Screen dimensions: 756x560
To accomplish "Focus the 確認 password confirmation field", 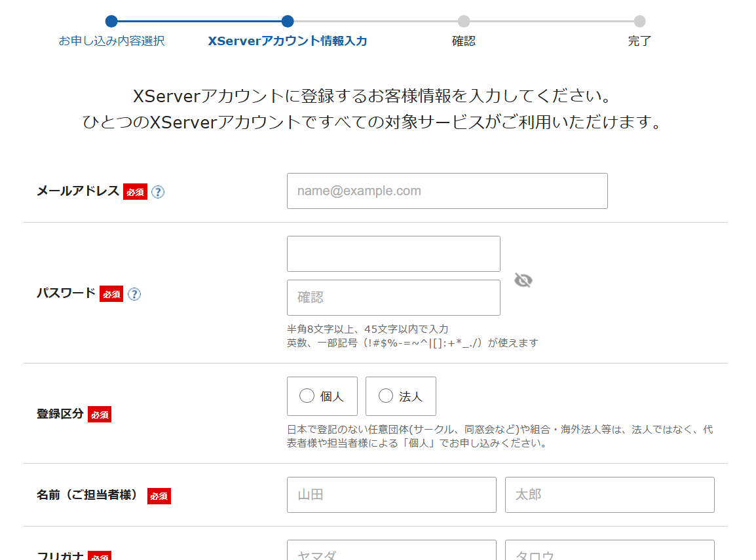I will (394, 297).
